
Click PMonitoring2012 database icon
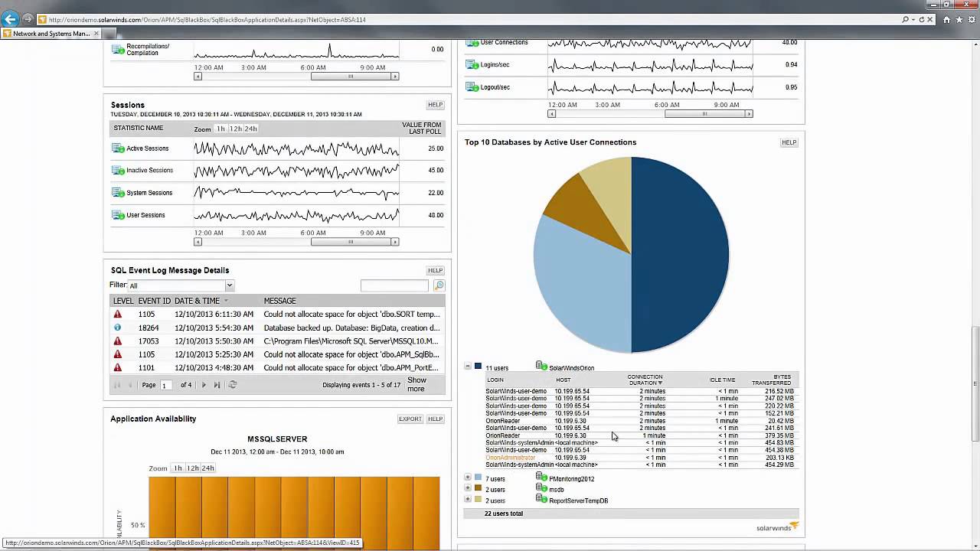(541, 478)
